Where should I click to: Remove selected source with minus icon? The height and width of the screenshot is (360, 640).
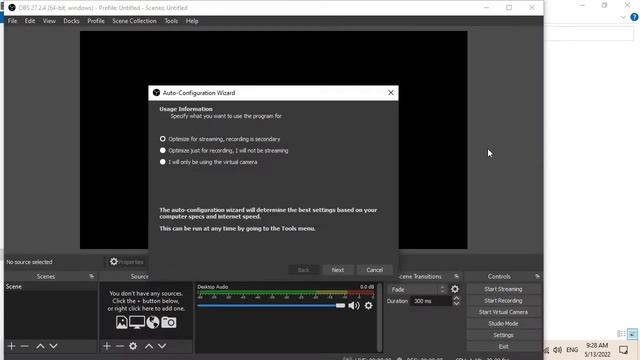tap(120, 346)
